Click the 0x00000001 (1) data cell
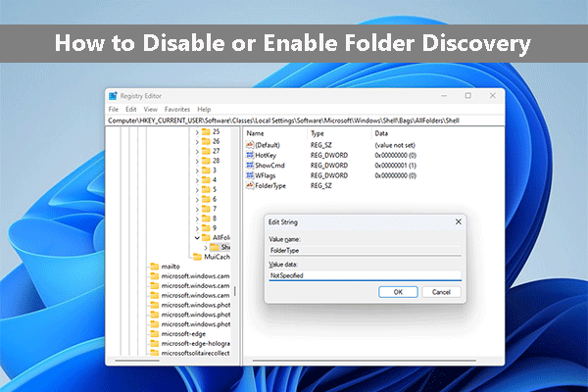The image size is (588, 392). point(395,166)
